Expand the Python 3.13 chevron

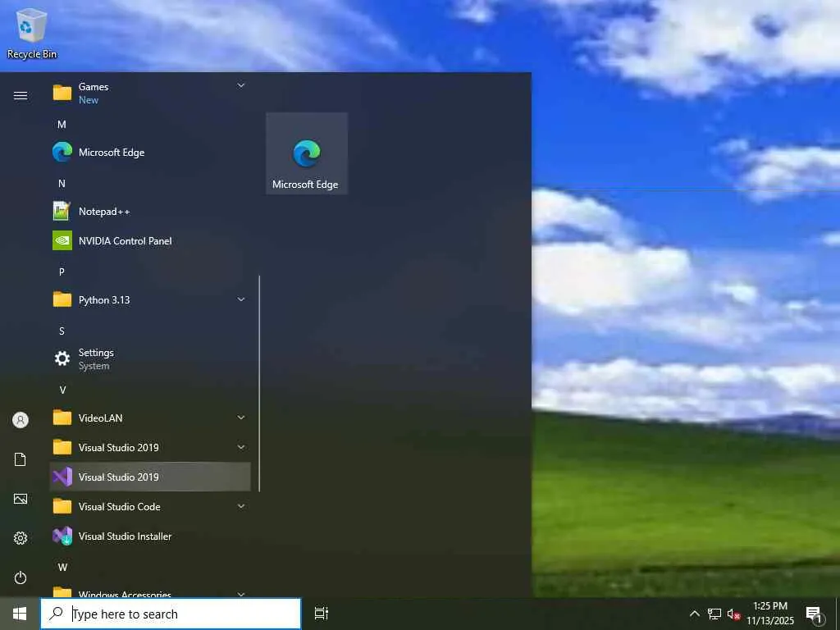tap(241, 299)
